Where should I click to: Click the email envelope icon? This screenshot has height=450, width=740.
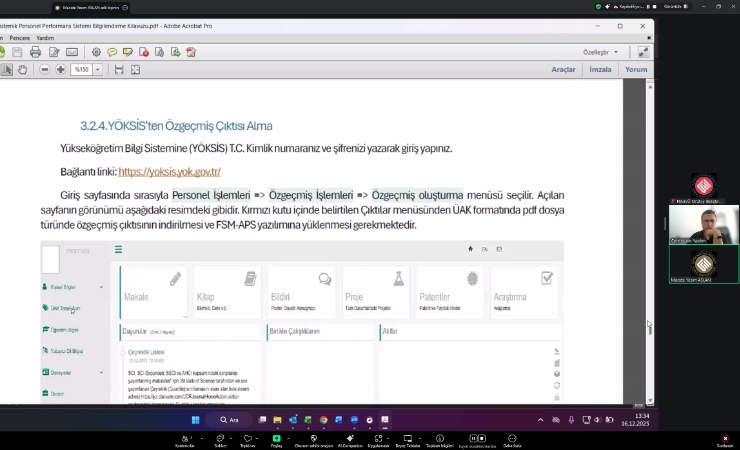click(x=71, y=52)
